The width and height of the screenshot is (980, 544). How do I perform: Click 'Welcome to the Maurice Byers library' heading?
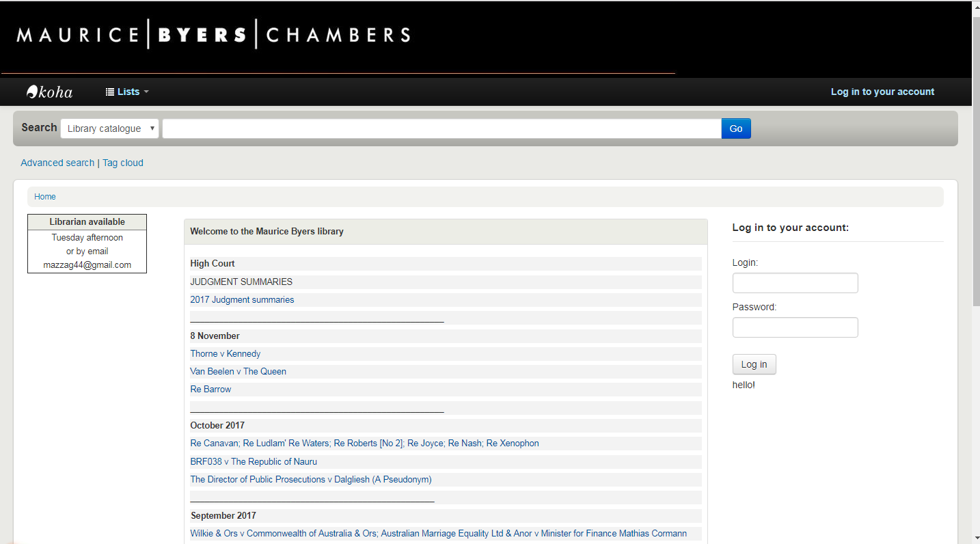point(267,232)
